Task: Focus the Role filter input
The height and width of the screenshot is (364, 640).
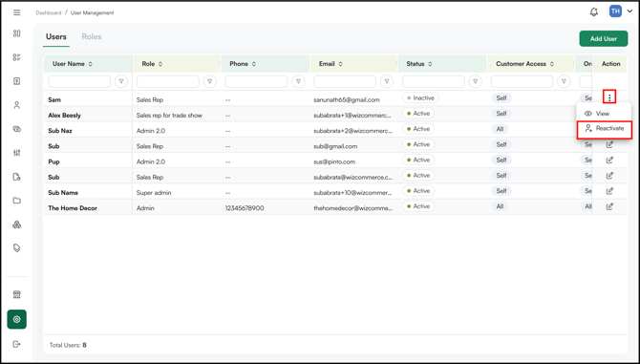Action: (x=168, y=81)
